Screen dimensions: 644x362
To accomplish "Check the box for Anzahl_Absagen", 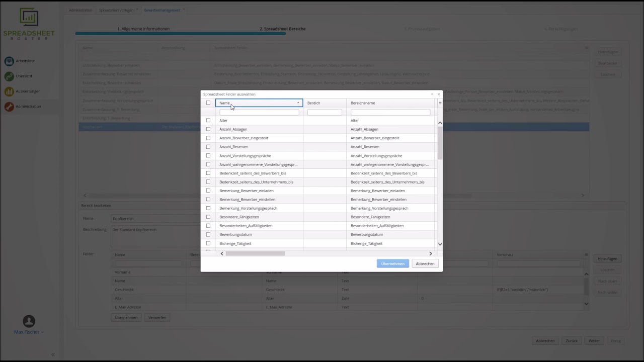I will (x=208, y=129).
